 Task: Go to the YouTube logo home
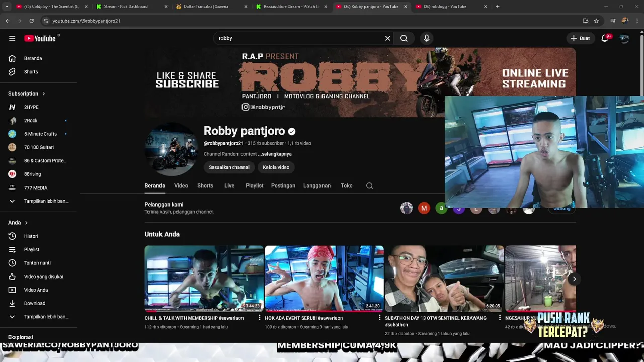(x=40, y=38)
